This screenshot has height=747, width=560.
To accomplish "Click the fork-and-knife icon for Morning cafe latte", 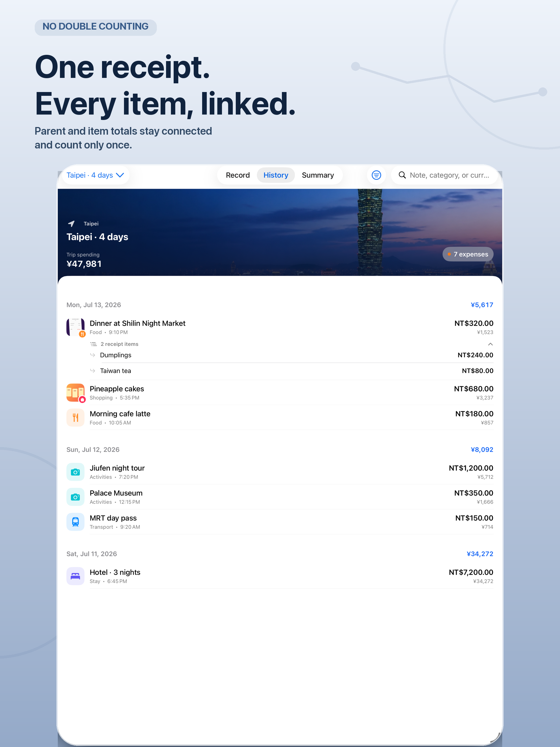I will [75, 417].
